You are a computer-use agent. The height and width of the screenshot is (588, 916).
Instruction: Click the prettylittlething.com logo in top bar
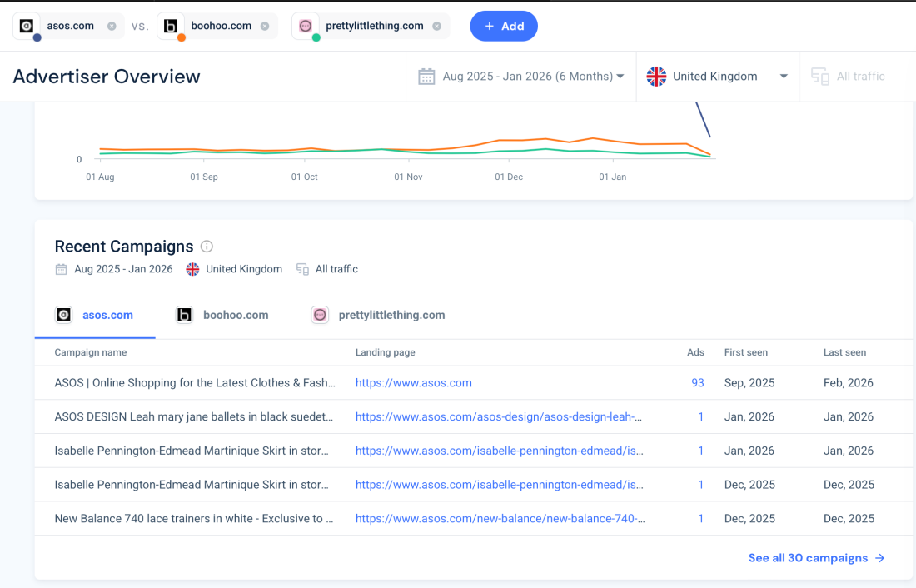coord(306,26)
